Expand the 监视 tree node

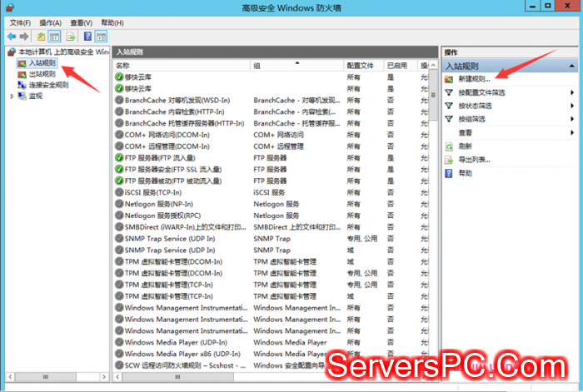click(x=12, y=96)
